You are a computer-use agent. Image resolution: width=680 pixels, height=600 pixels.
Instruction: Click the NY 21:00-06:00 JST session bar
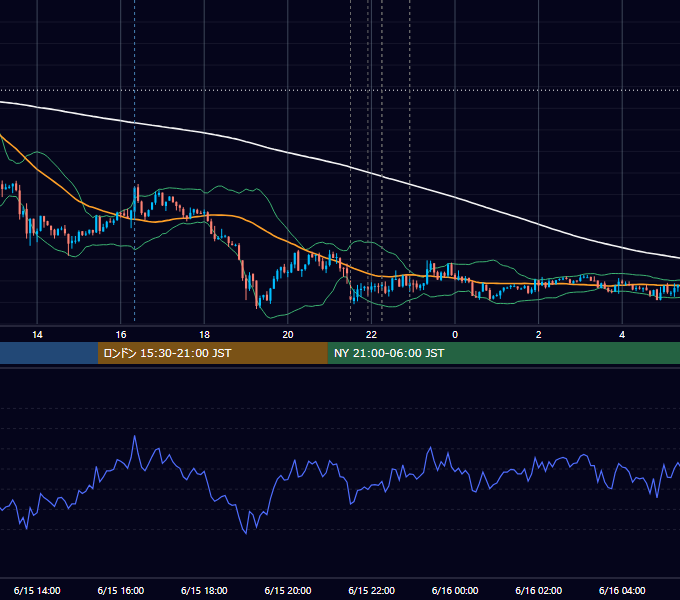(503, 353)
